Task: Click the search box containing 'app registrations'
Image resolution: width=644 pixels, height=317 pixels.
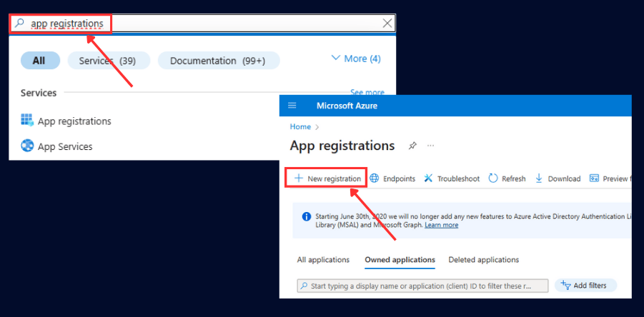Action: click(202, 24)
